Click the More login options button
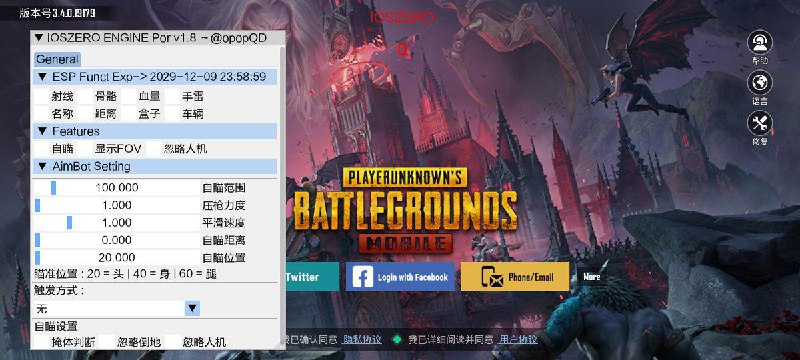 pos(592,277)
